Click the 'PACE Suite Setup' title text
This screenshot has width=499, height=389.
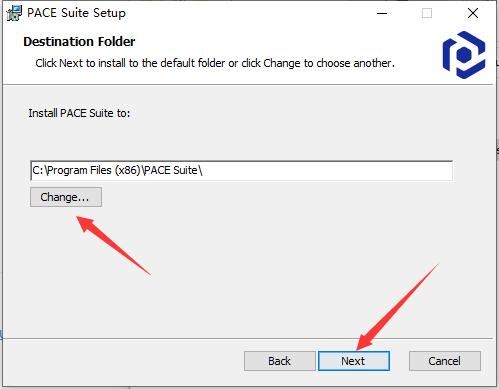(x=76, y=13)
